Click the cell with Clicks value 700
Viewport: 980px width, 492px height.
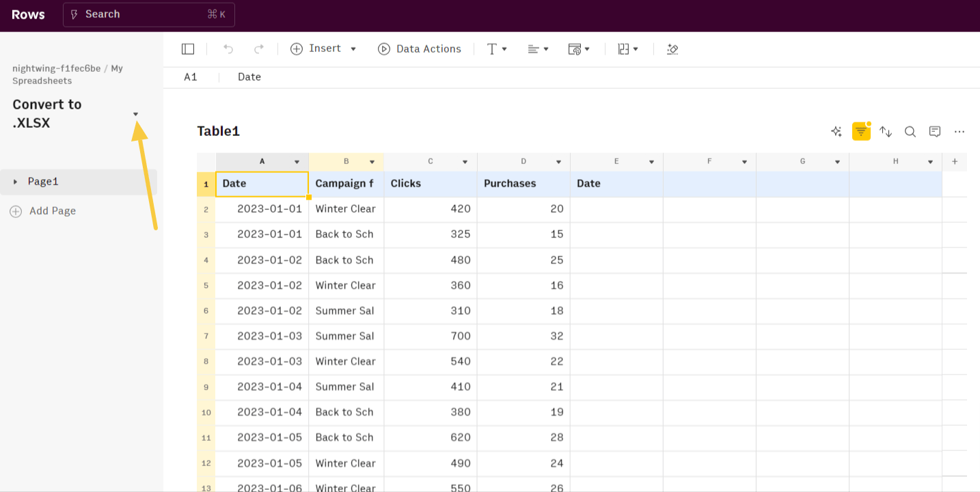pos(431,336)
